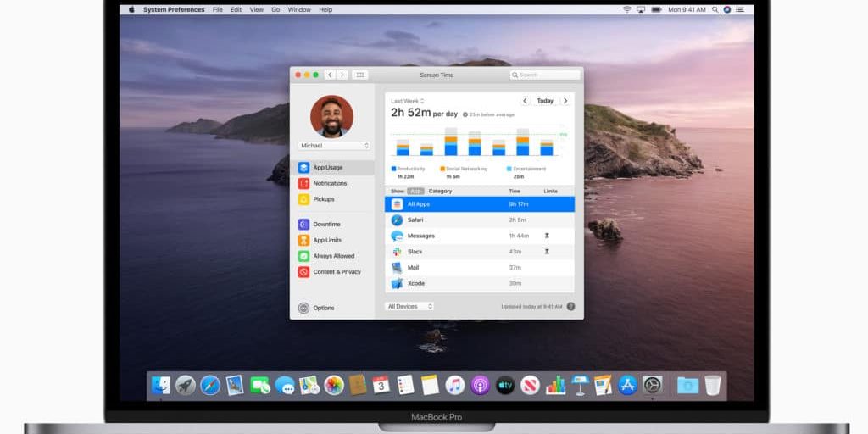868x434 pixels.
Task: Click the help question mark button
Action: pyautogui.click(x=570, y=306)
